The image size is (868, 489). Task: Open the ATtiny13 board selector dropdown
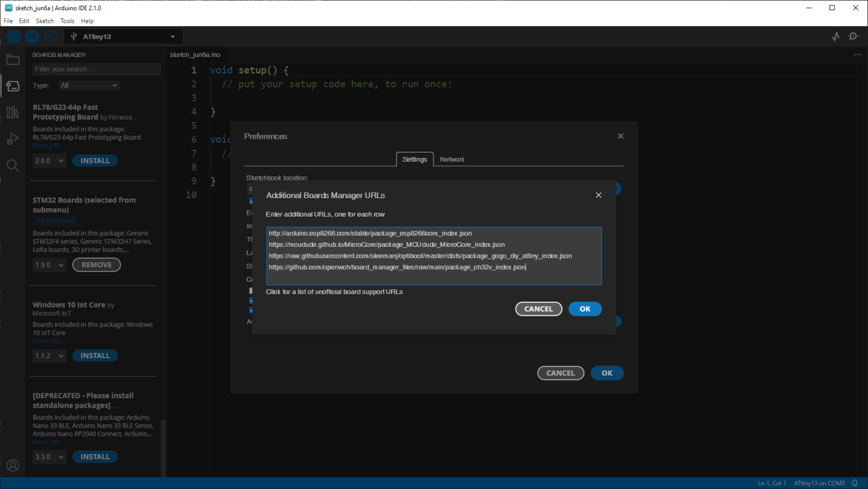pos(123,36)
